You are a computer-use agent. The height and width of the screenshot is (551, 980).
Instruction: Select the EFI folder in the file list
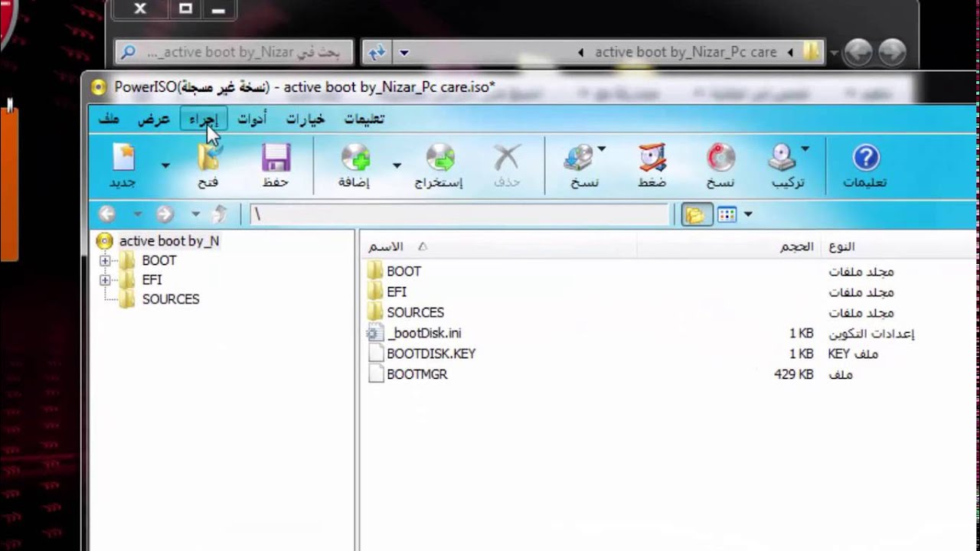[397, 292]
